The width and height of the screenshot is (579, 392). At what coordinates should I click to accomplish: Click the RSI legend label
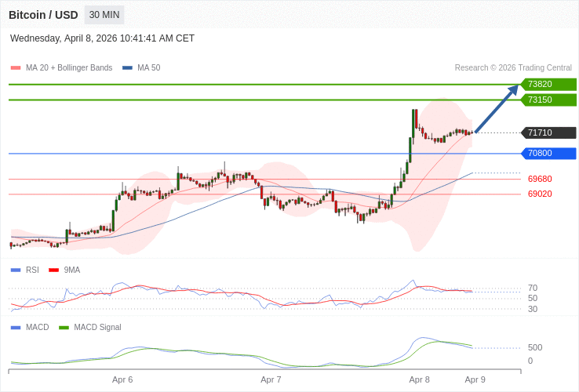tap(32, 270)
